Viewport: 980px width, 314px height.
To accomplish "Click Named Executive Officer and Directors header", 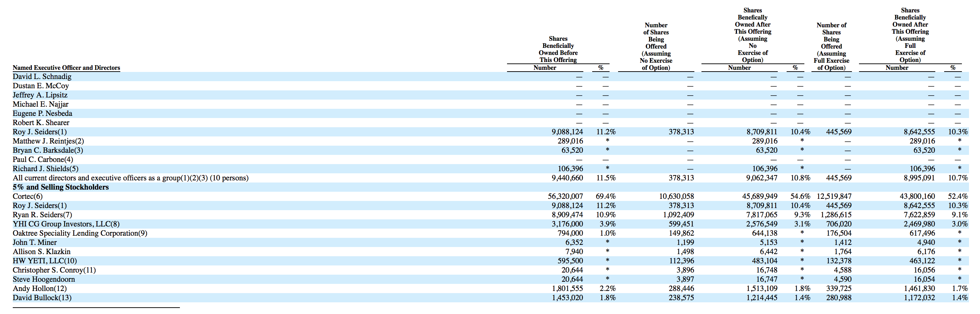I will click(x=66, y=68).
